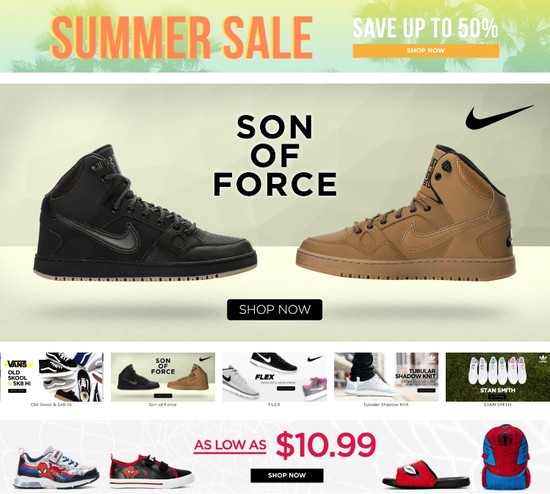The image size is (550, 494).
Task: Click the wheat Son of Force sneaker image
Action: pyautogui.click(x=406, y=212)
